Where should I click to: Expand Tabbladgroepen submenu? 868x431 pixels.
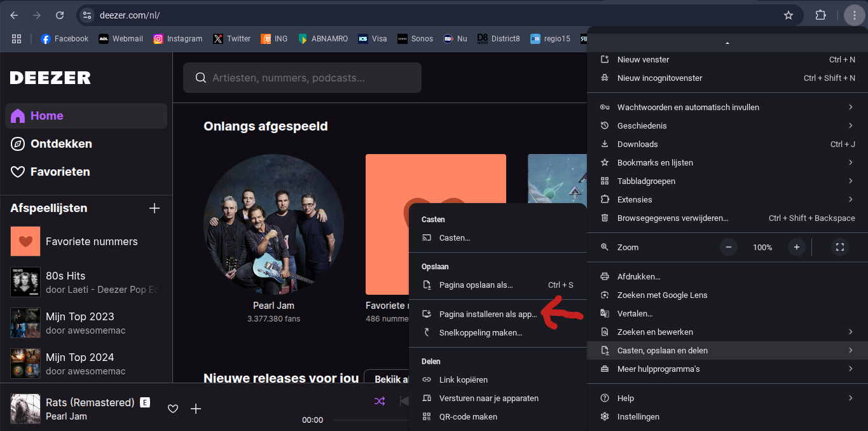[x=727, y=181]
